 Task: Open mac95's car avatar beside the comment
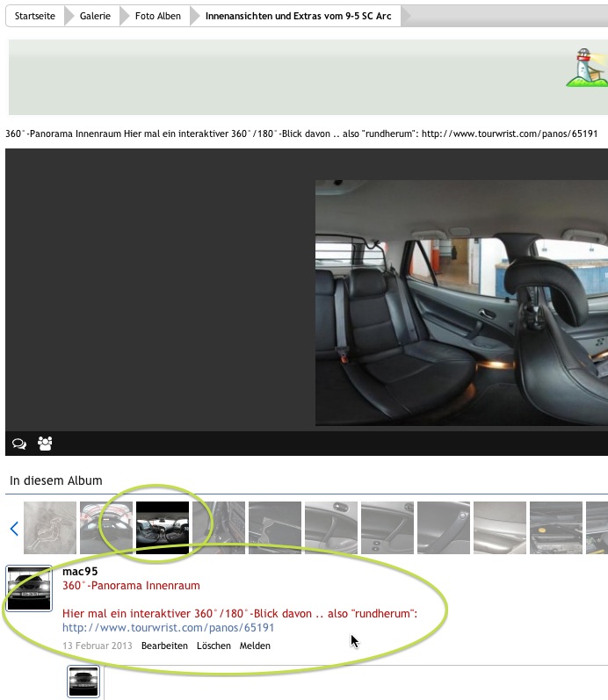(x=29, y=588)
